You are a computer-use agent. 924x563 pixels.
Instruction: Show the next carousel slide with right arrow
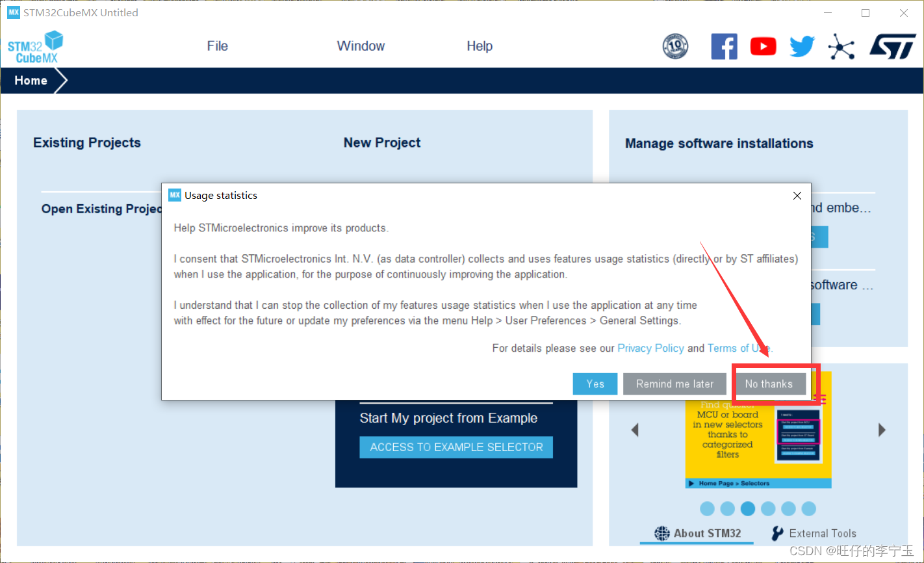[882, 430]
